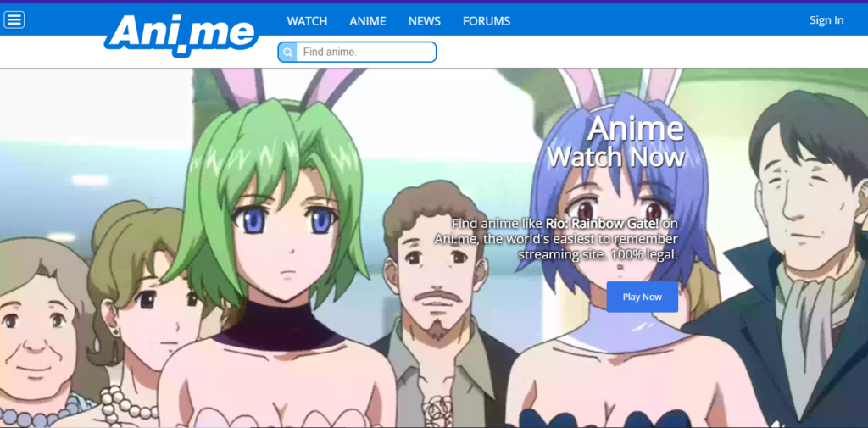Click the Watch Now heading text
This screenshot has width=868, height=428.
(x=616, y=158)
